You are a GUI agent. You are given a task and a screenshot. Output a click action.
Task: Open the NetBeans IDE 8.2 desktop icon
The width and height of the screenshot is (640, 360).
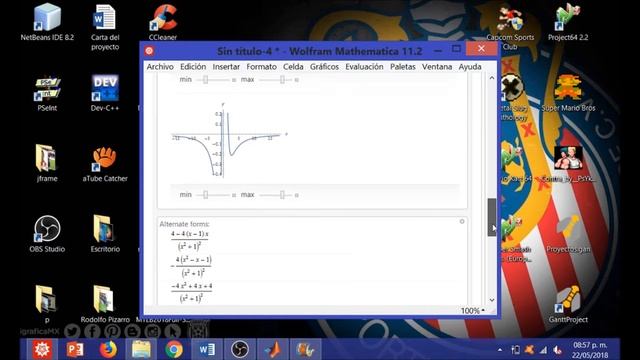point(47,22)
